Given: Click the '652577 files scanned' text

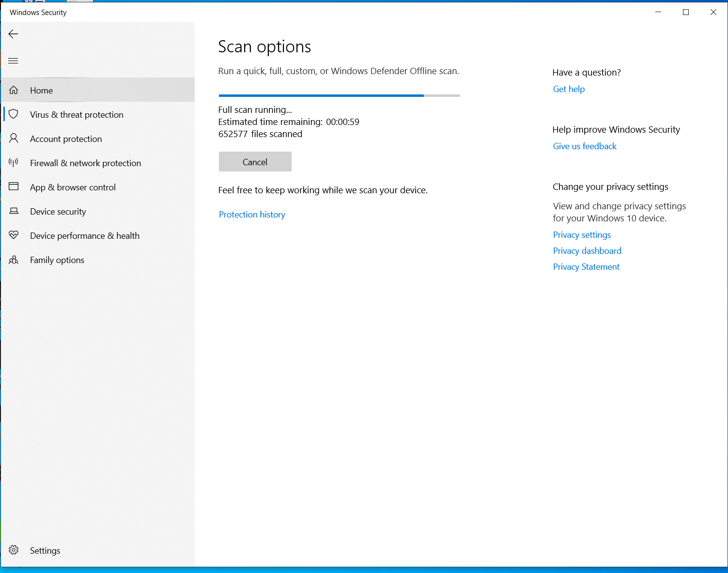Looking at the screenshot, I should 260,134.
